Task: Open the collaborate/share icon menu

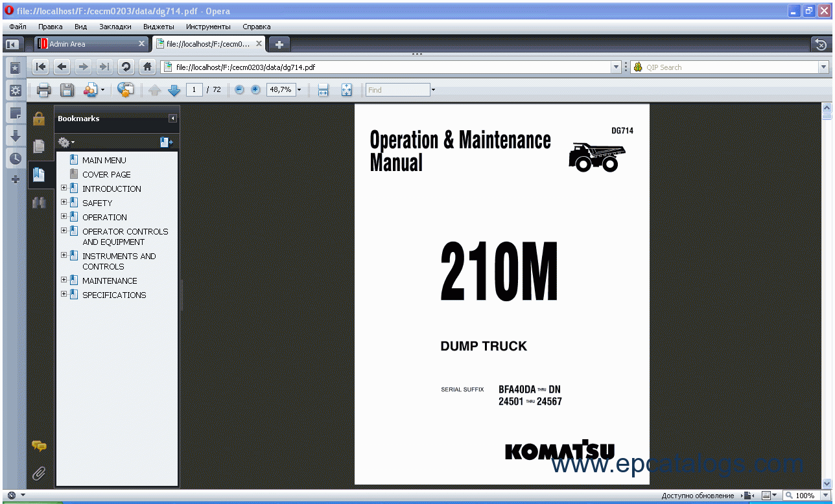Action: coord(93,90)
